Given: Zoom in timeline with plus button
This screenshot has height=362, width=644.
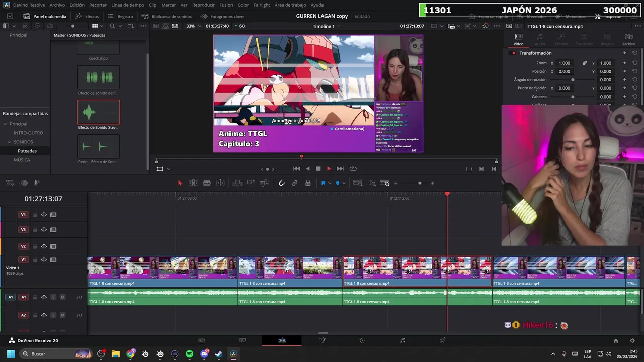Looking at the screenshot, I should click(432, 183).
